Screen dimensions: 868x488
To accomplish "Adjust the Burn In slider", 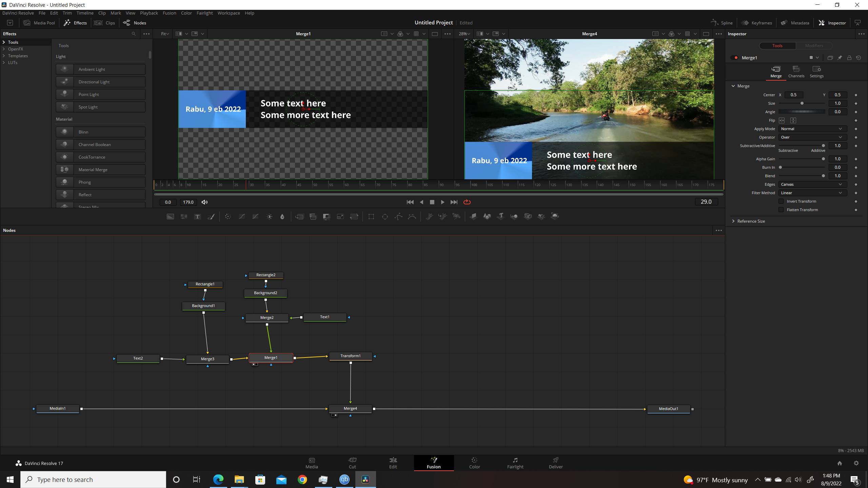I will click(802, 167).
